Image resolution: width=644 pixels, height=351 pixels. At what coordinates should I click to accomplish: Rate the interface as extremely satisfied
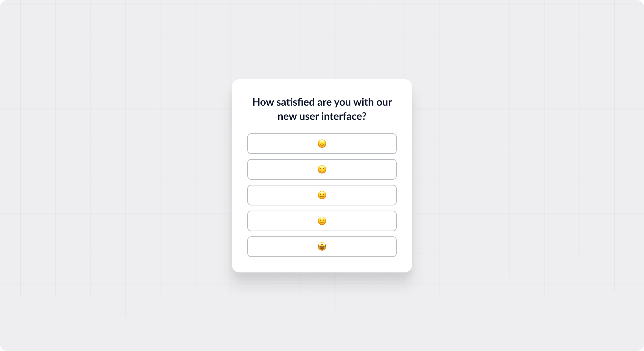[322, 247]
